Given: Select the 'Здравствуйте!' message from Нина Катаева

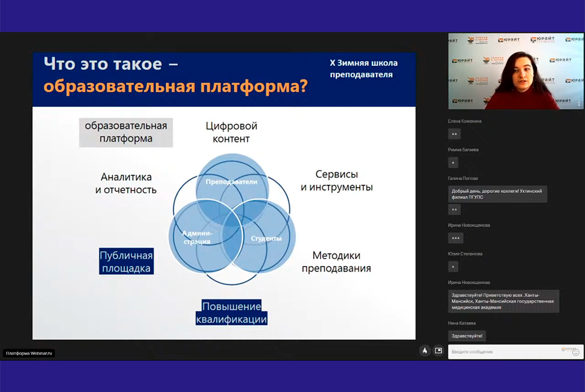Looking at the screenshot, I should tap(467, 336).
